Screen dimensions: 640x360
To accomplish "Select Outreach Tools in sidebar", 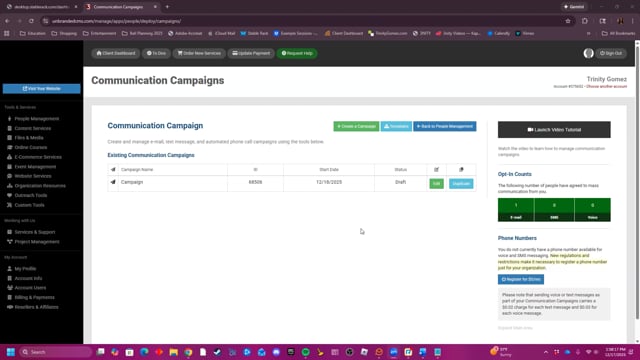I will [31, 196].
